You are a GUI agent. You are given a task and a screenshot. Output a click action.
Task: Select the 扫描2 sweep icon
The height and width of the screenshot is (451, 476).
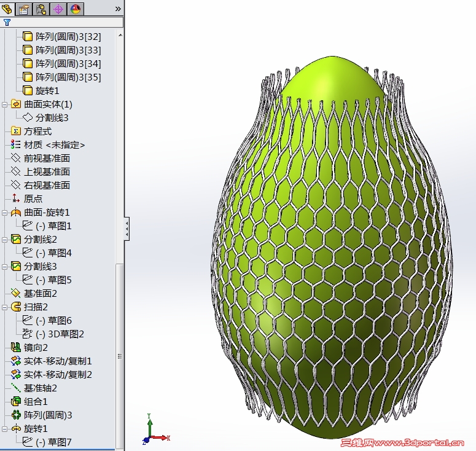point(16,307)
